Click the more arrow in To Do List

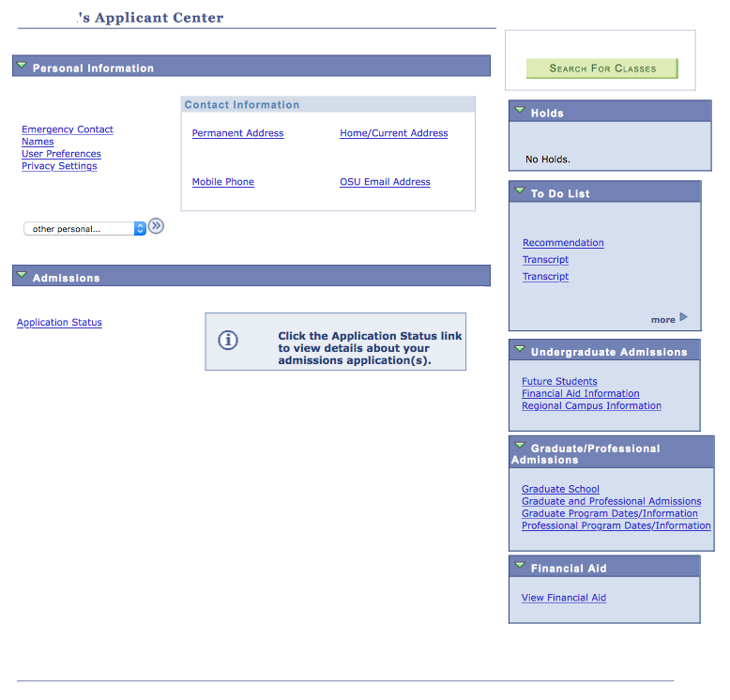(x=683, y=318)
